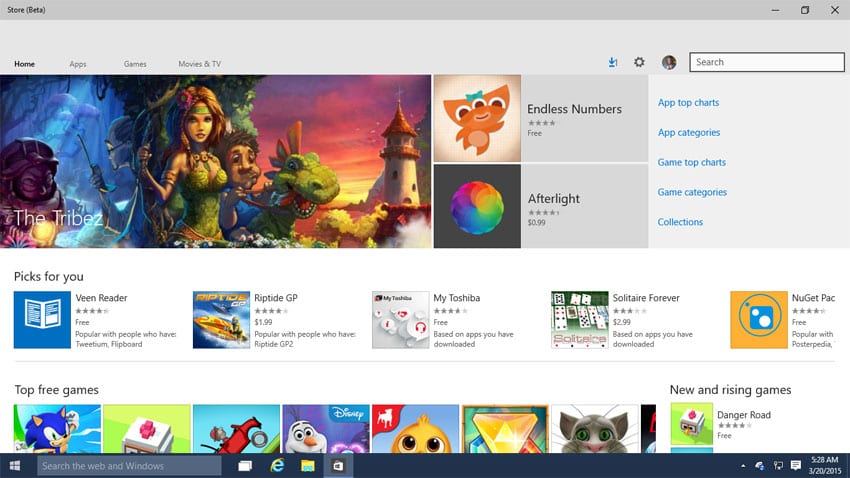850x478 pixels.
Task: Open the Veen Reader app icon
Action: point(42,320)
